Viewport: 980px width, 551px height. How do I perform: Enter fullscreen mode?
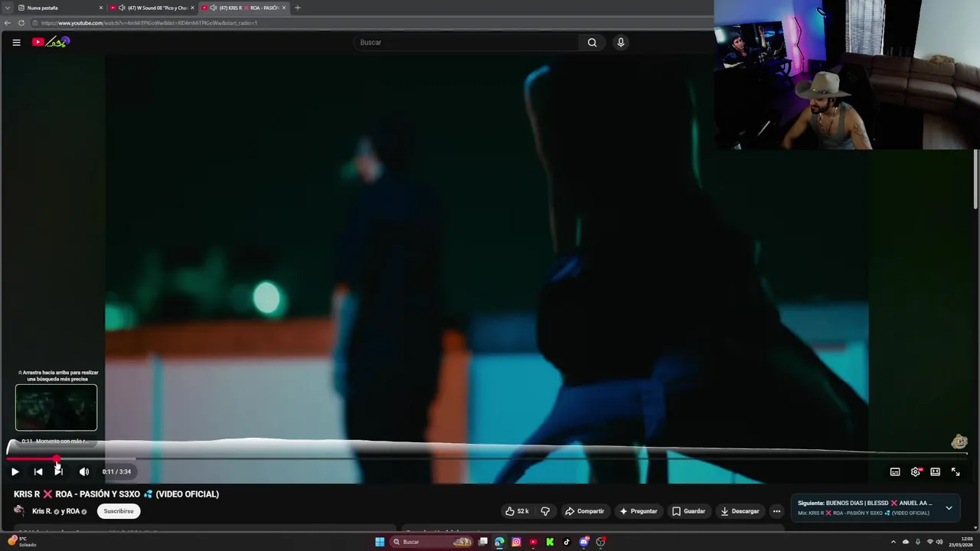tap(955, 471)
